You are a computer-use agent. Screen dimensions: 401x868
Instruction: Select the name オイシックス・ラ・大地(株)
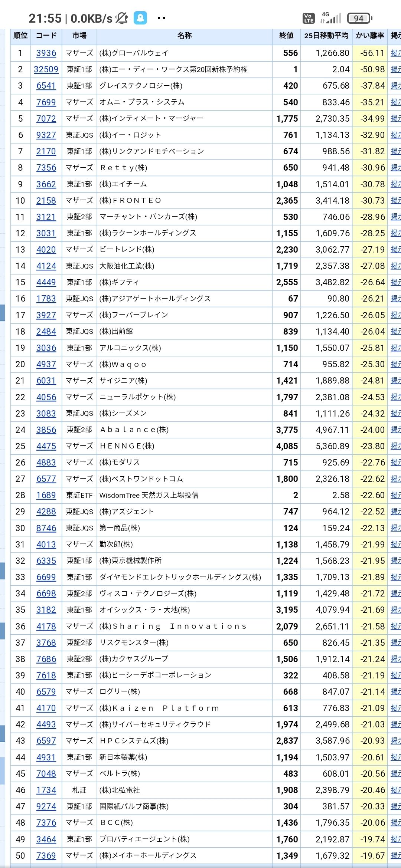[144, 610]
